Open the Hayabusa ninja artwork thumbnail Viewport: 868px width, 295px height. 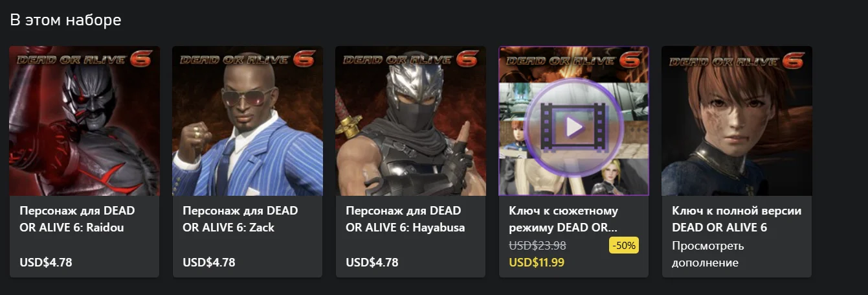pos(410,121)
